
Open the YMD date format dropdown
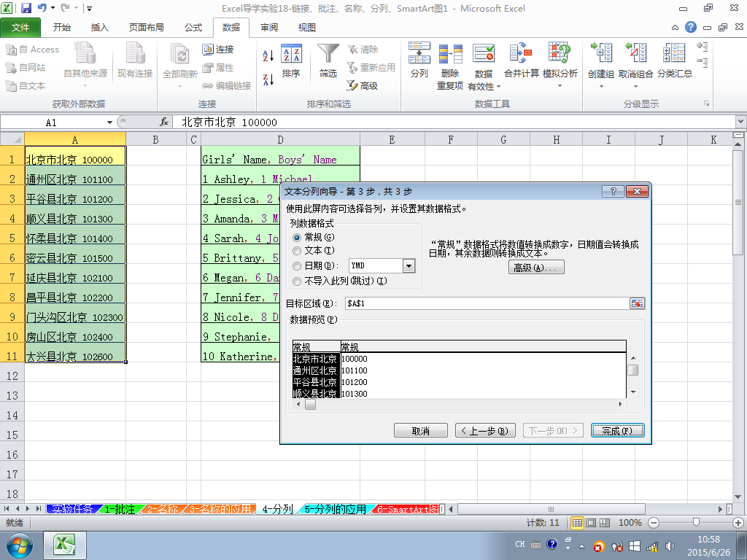pos(409,265)
